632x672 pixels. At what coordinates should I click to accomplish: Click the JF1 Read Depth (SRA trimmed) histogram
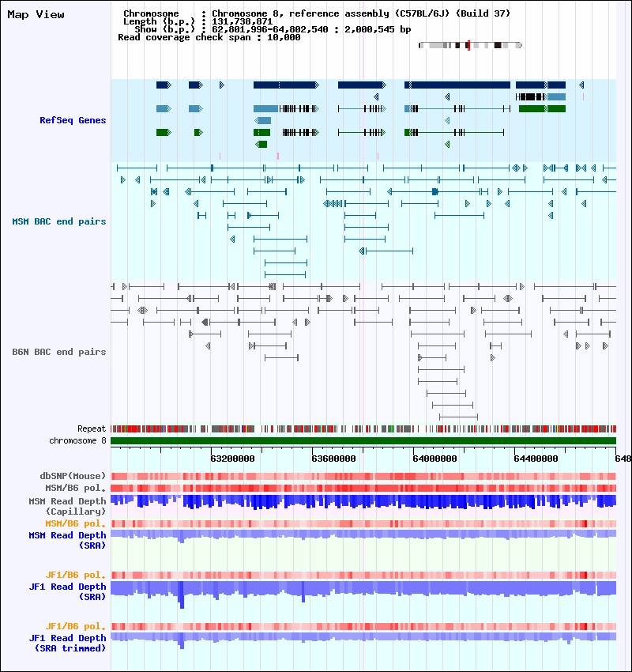[363, 639]
